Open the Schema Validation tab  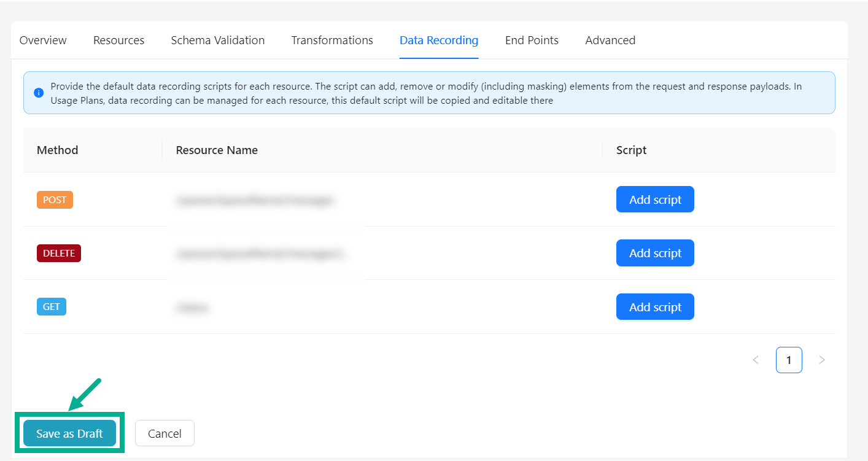click(x=217, y=41)
